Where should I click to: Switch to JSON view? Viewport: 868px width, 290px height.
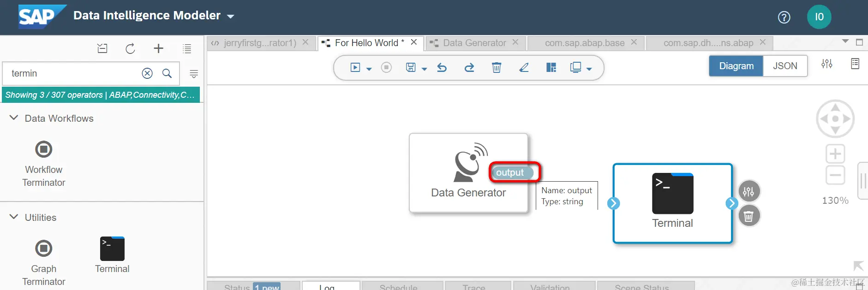coord(785,66)
